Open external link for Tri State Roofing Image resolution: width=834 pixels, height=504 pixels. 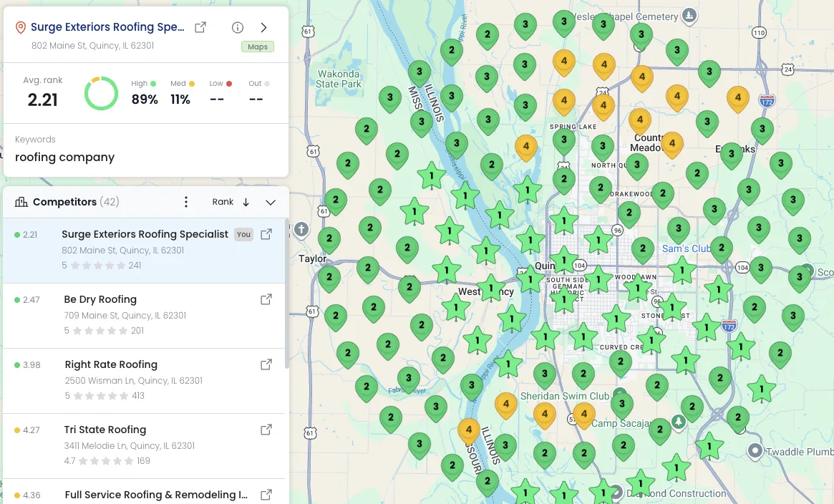[x=266, y=430]
